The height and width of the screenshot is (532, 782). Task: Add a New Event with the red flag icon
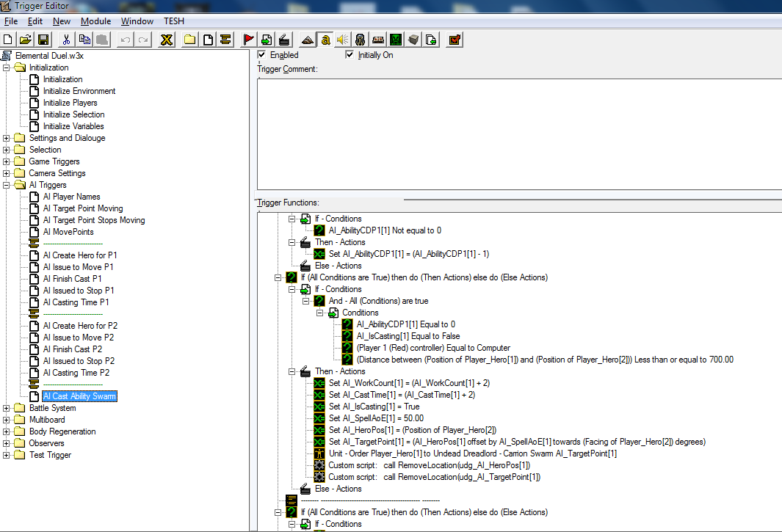point(248,40)
